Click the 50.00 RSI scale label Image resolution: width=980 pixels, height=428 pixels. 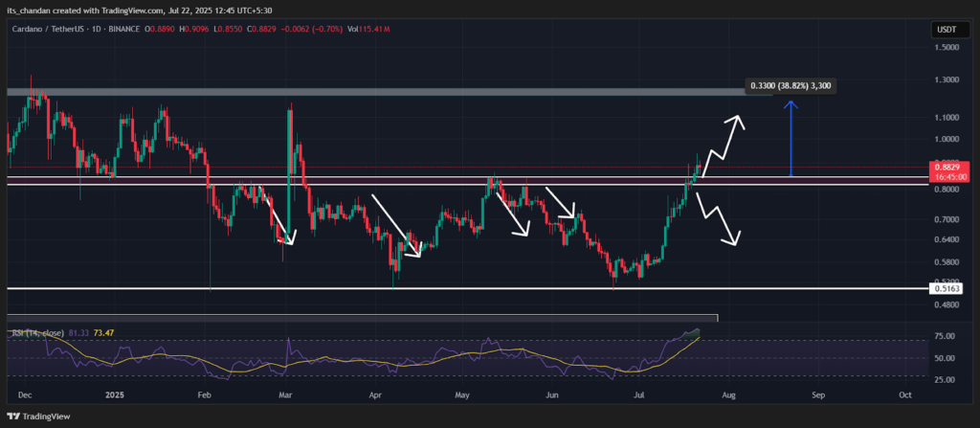click(x=945, y=358)
